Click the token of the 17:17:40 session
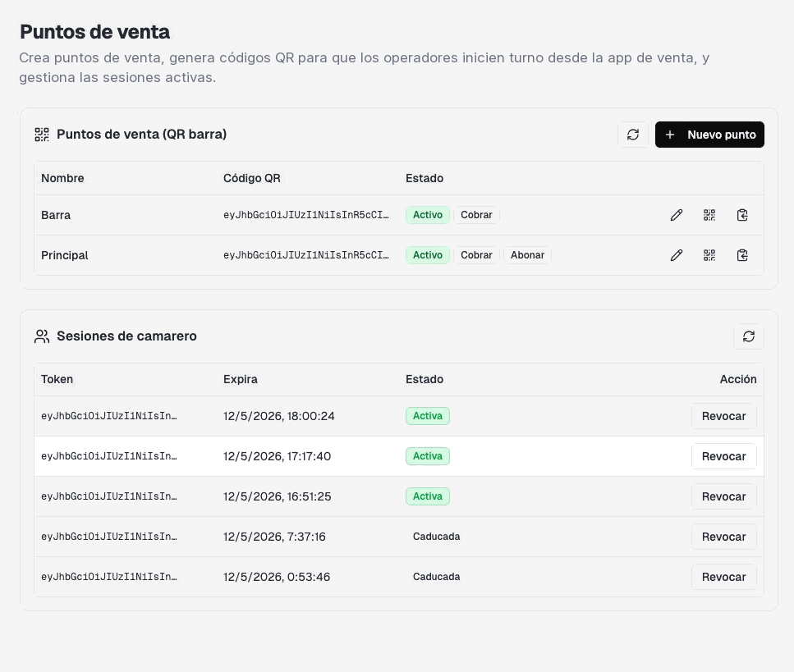Image resolution: width=794 pixels, height=672 pixels. [x=109, y=456]
